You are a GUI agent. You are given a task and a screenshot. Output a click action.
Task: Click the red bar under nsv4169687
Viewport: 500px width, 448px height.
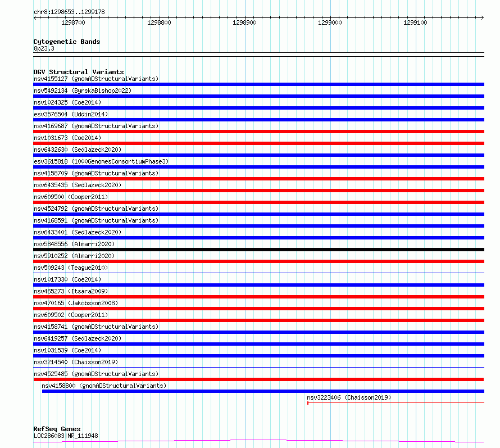click(x=258, y=132)
